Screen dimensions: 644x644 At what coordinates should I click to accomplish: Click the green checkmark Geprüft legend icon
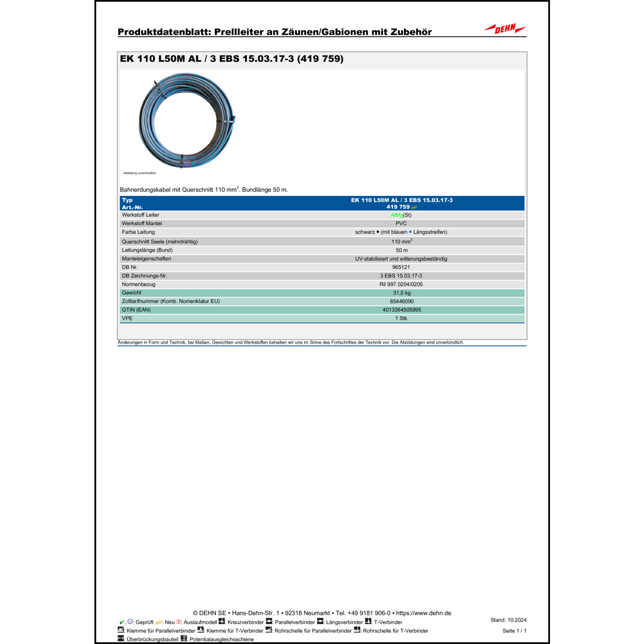(122, 622)
